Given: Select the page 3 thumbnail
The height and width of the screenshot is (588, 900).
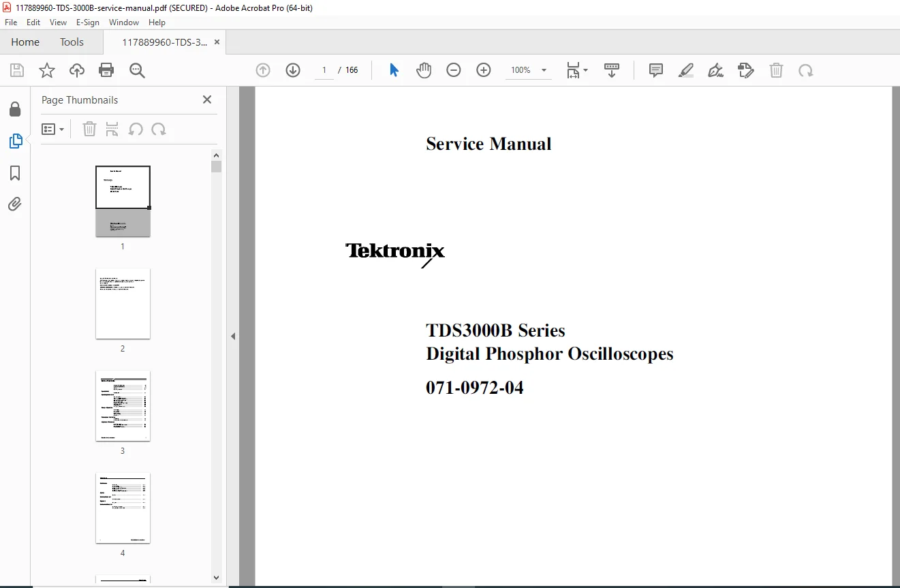Looking at the screenshot, I should (x=123, y=405).
